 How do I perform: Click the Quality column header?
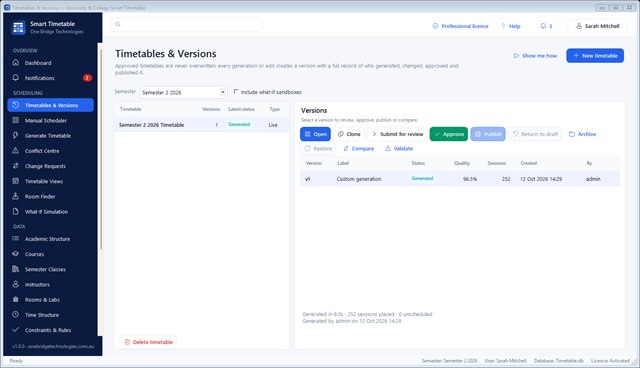tap(462, 163)
